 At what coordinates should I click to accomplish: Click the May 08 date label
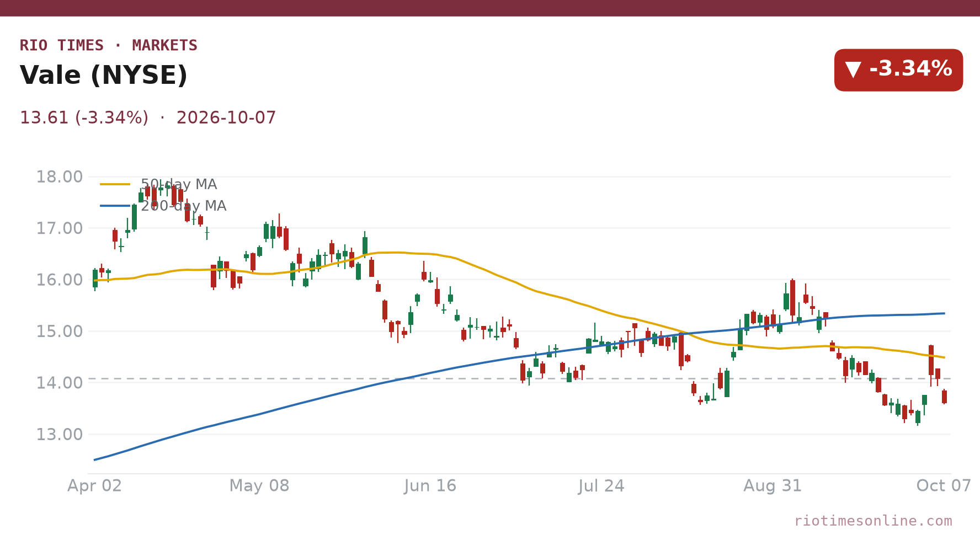[259, 486]
